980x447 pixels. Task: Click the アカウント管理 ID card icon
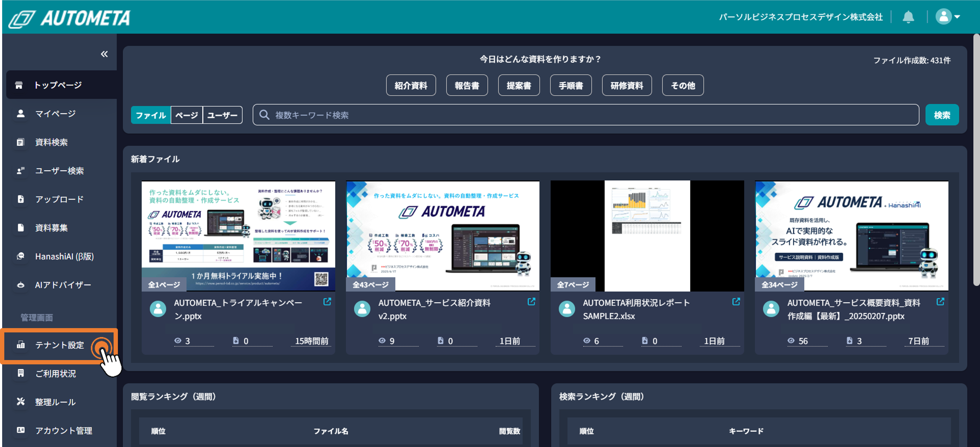21,430
